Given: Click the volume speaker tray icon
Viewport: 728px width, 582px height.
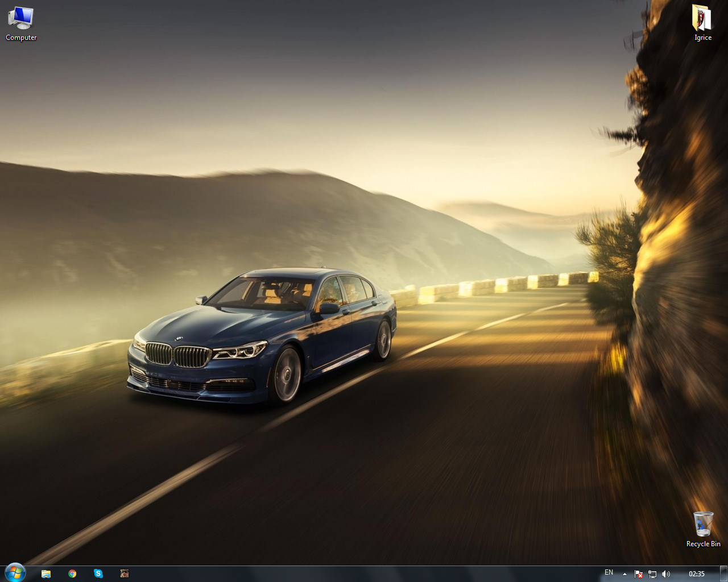Looking at the screenshot, I should pyautogui.click(x=666, y=574).
